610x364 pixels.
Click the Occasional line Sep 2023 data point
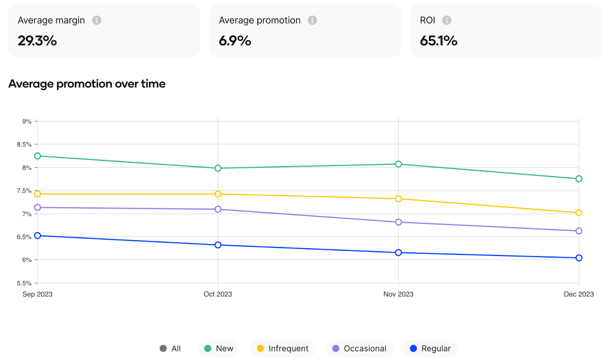point(37,208)
